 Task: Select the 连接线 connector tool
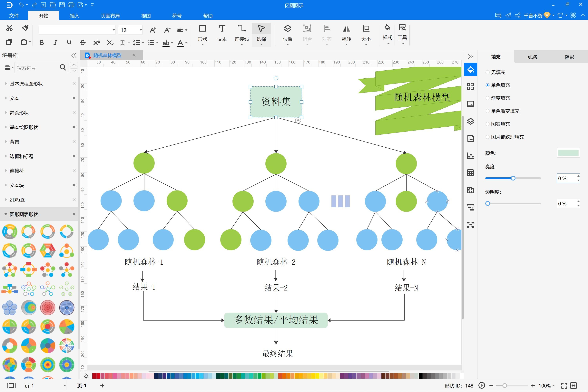(241, 34)
